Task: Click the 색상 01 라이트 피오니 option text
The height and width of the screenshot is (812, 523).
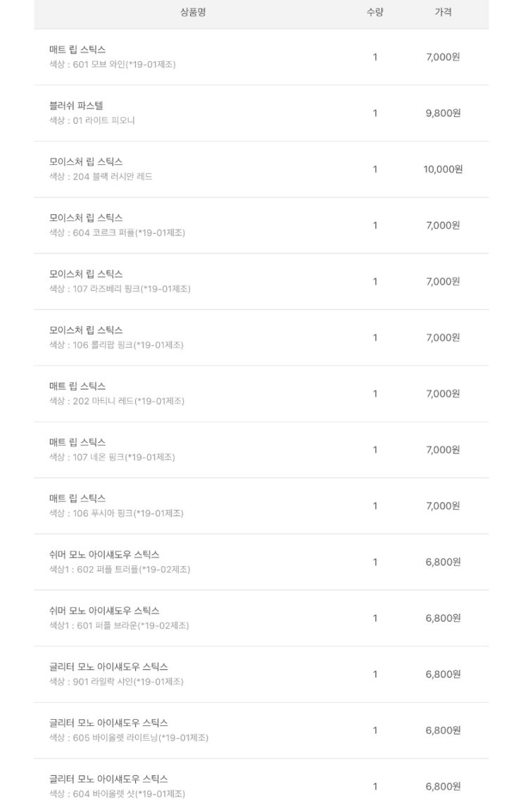Action: click(92, 120)
